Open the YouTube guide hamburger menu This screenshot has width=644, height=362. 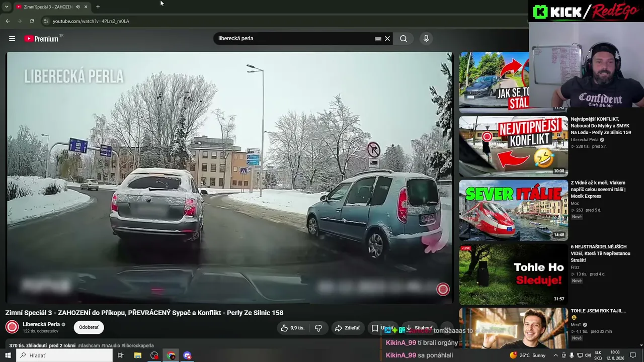pos(12,39)
